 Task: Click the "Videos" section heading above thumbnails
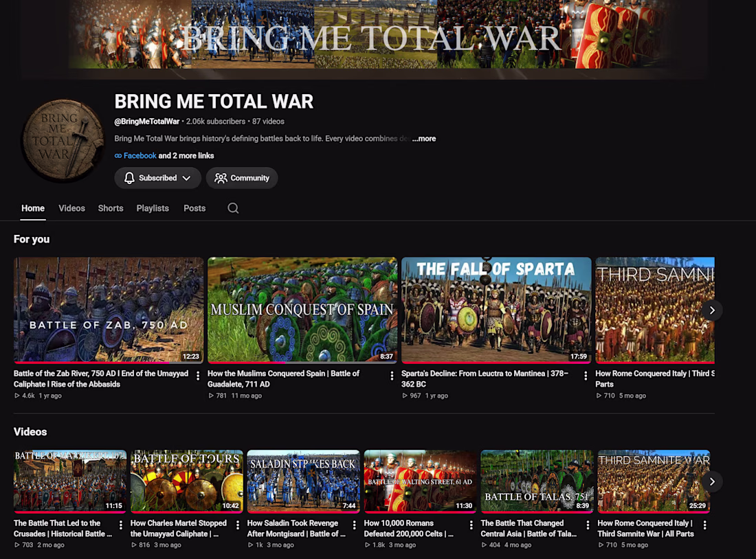point(30,432)
